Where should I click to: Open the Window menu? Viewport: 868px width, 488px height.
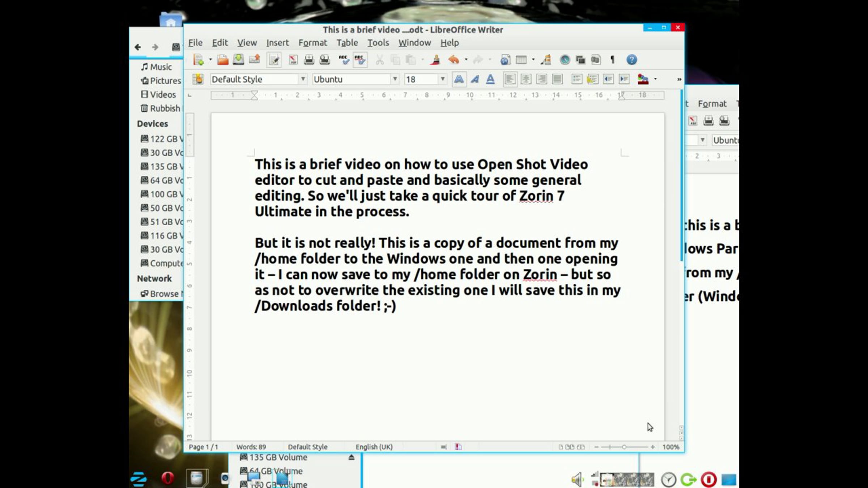pyautogui.click(x=414, y=43)
